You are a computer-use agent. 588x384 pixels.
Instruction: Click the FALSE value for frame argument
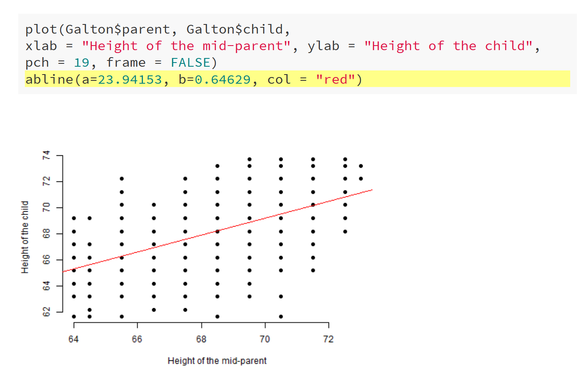(191, 63)
